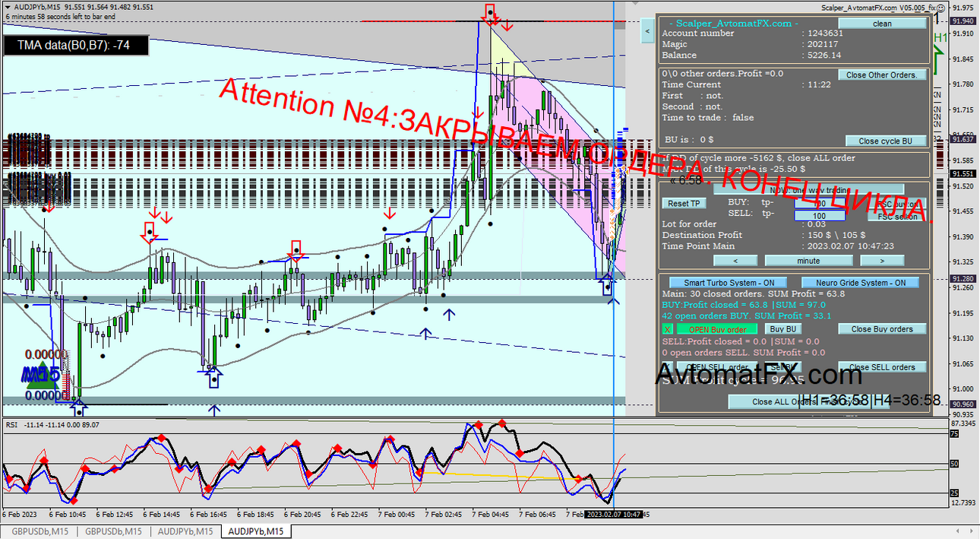Toggle Neuro Gride System - ON

tap(860, 282)
